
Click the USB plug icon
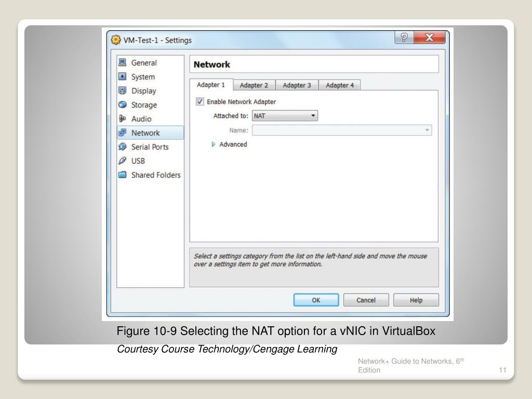click(x=122, y=161)
